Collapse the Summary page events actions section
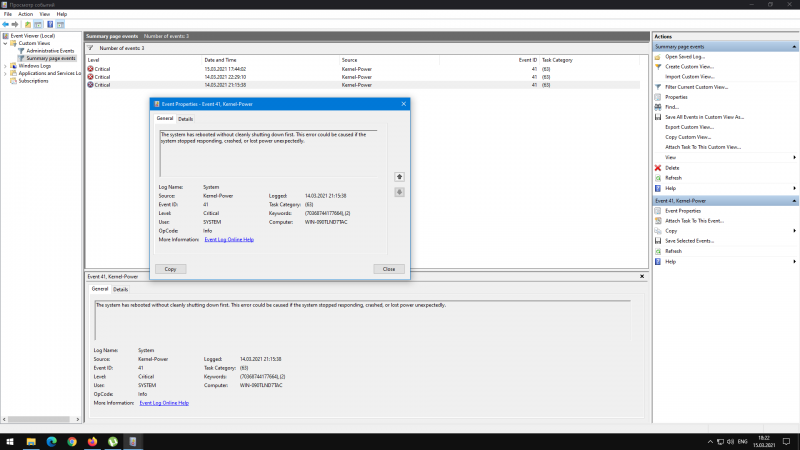This screenshot has height=450, width=800. 794,46
